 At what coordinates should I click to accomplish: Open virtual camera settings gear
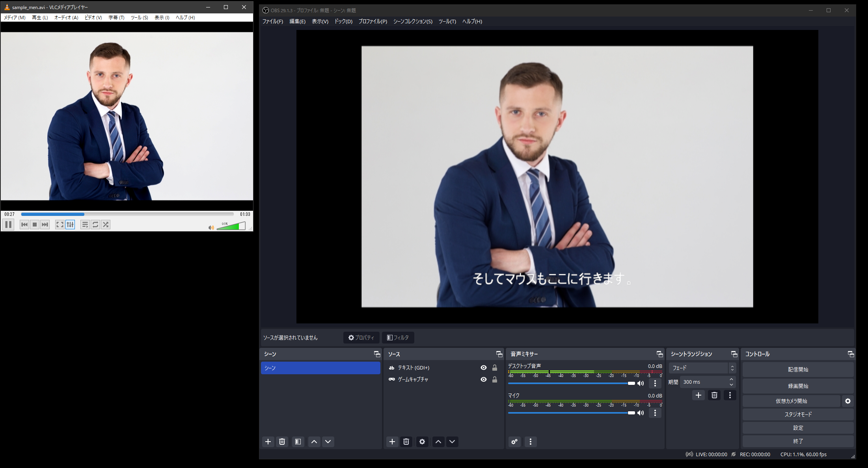tap(848, 401)
